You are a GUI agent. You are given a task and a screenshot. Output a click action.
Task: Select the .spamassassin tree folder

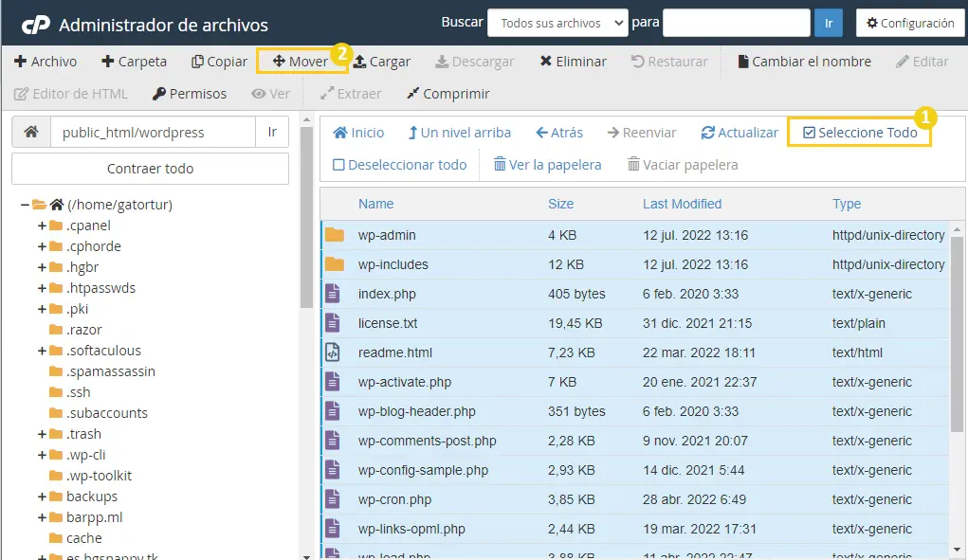pos(102,371)
